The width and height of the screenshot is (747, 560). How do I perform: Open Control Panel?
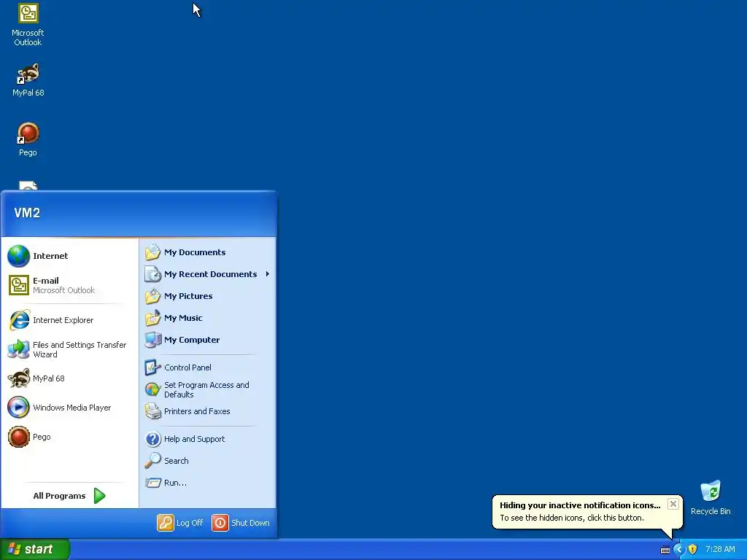pos(208,367)
